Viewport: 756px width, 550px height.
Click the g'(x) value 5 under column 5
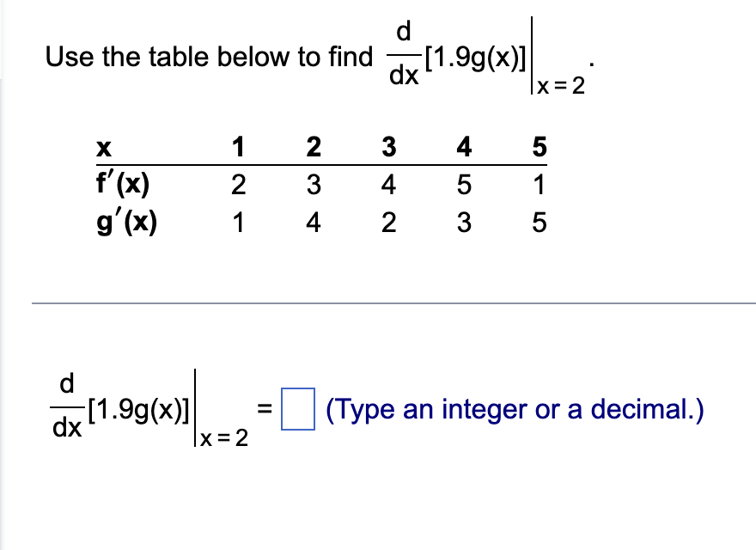tap(539, 223)
